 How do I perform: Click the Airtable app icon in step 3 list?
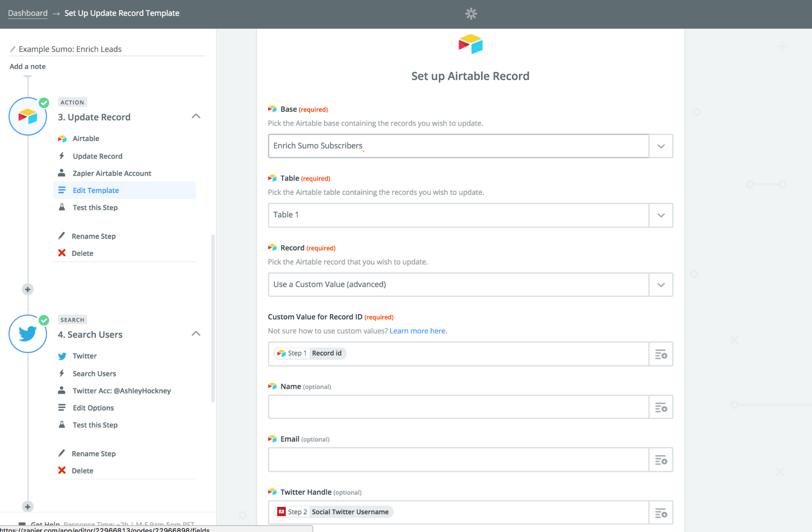pos(62,139)
